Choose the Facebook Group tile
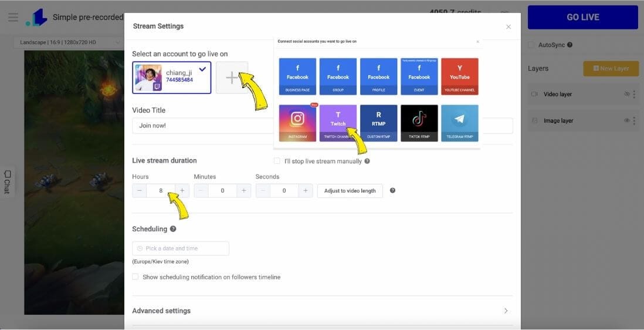644x330 pixels. click(338, 76)
